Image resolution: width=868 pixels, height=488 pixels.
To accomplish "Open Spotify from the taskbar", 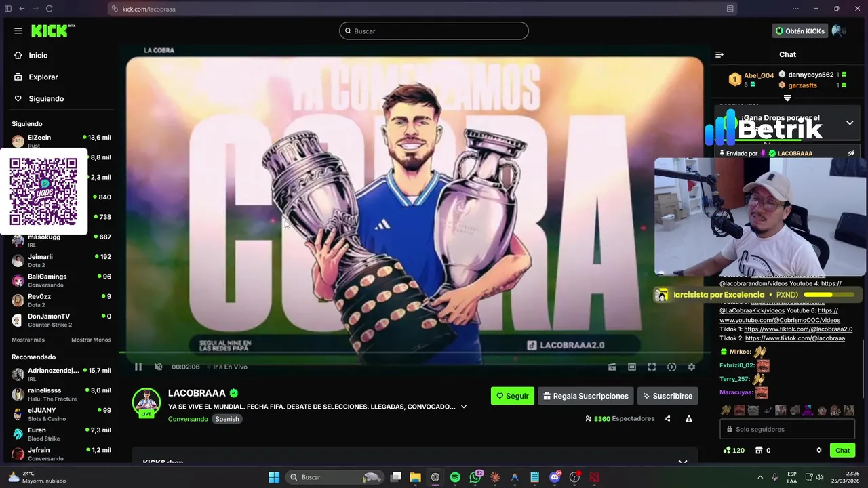I will click(455, 477).
